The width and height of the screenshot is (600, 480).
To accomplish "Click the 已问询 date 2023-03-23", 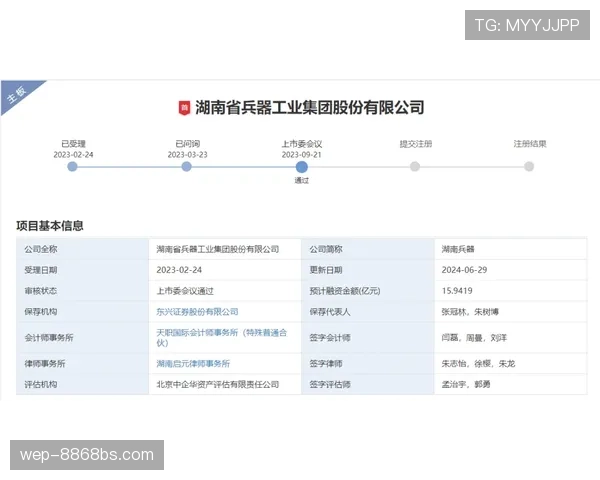I will pos(188,155).
